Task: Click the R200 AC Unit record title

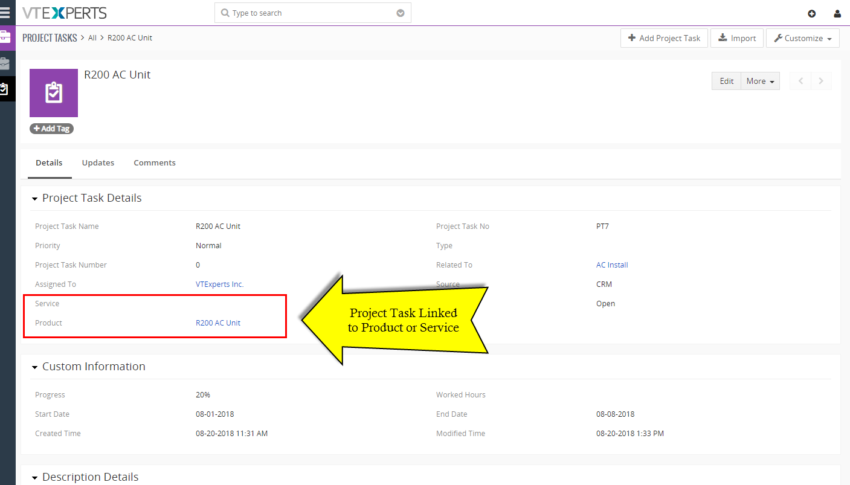Action: pos(117,75)
